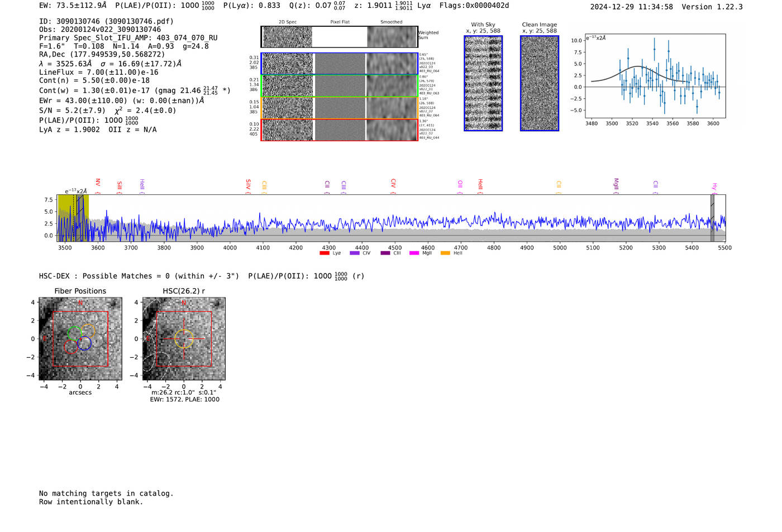
Task: Click the Cont(w) = 1.30 gmag line
Action: (x=135, y=90)
